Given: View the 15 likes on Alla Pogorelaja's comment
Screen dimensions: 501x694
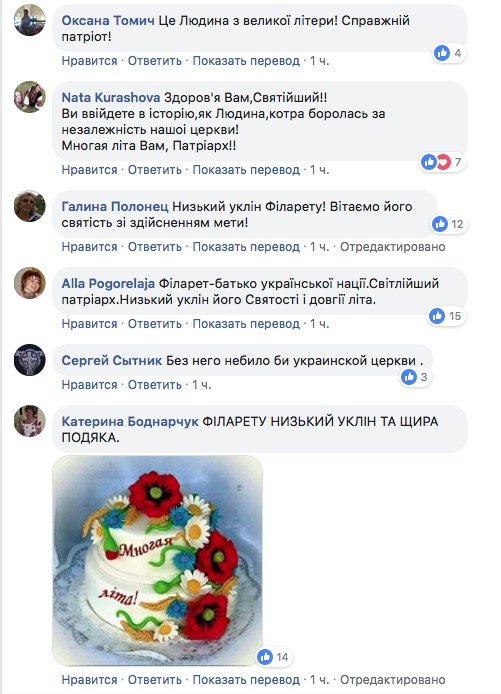Looking at the screenshot, I should click(x=446, y=316).
